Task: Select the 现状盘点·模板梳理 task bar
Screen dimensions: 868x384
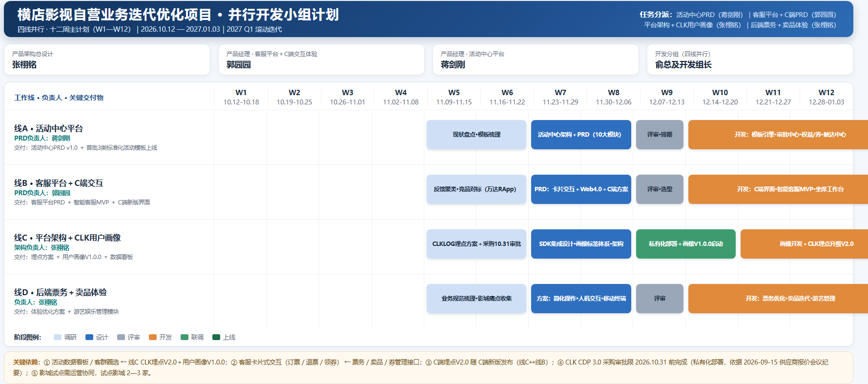Action: pyautogui.click(x=476, y=135)
